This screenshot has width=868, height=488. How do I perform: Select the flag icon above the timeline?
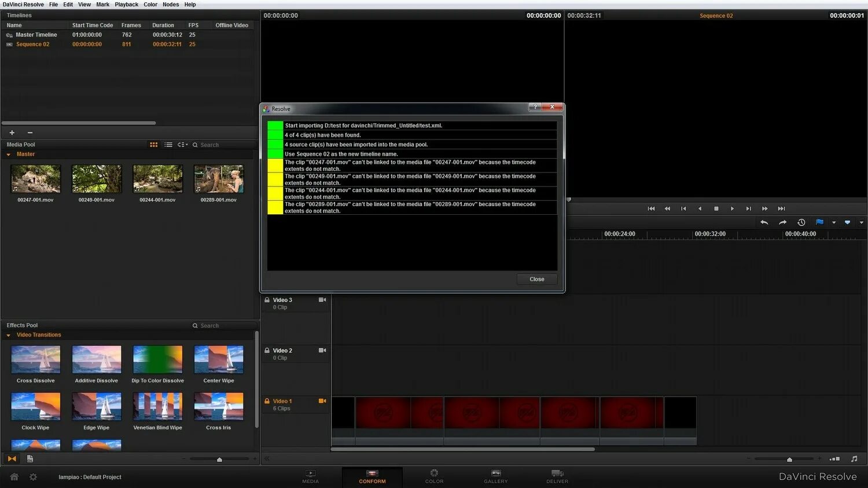(819, 222)
